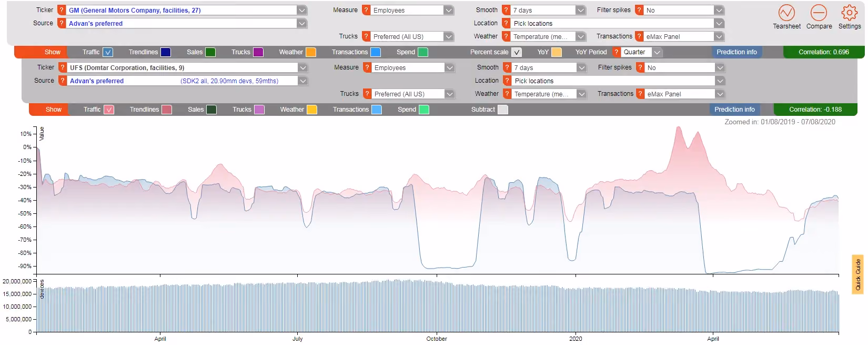
Task: Click help icon beside GM Ticker field
Action: [62, 10]
